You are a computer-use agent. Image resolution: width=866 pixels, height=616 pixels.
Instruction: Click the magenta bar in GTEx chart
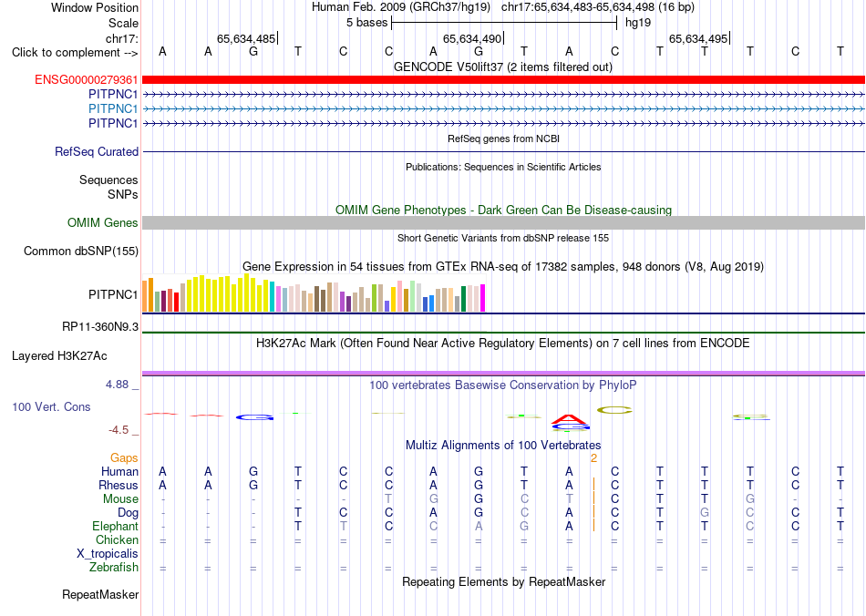click(x=483, y=298)
